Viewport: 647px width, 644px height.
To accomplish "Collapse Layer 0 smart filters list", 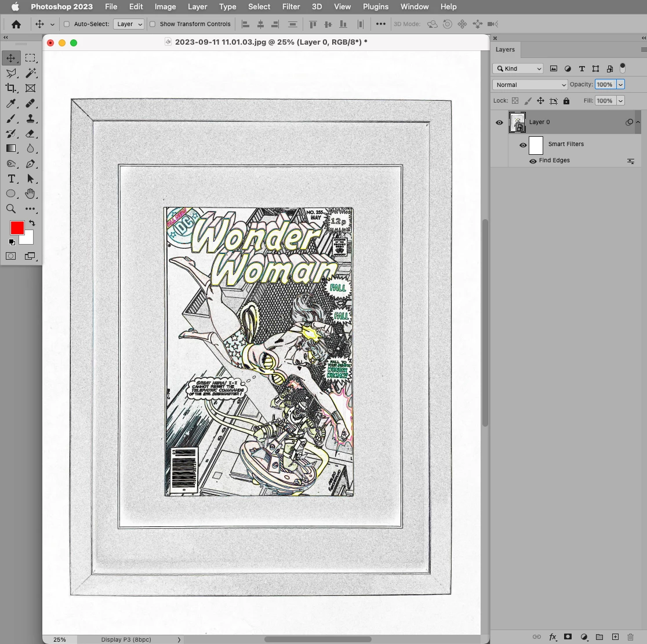I will pyautogui.click(x=638, y=122).
